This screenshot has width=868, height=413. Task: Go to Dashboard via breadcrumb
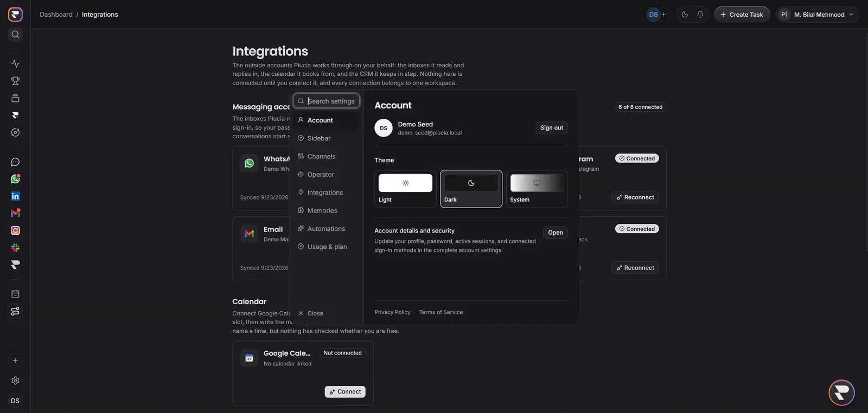56,15
